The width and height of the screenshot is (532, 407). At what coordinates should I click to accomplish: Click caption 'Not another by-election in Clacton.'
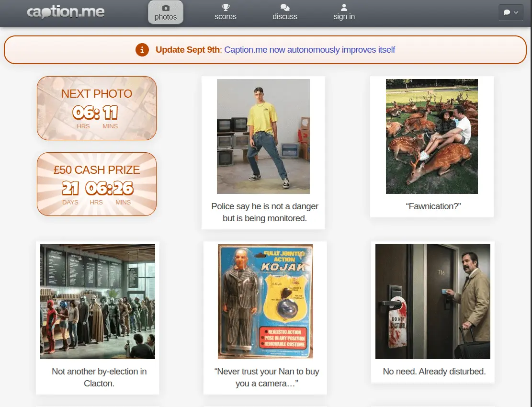tap(99, 377)
